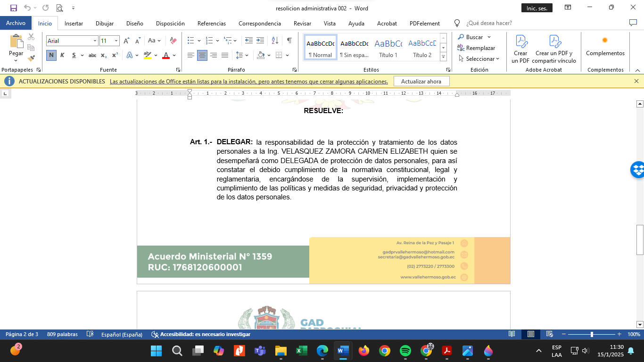
Task: Click the Reemplazar button
Action: (x=476, y=48)
